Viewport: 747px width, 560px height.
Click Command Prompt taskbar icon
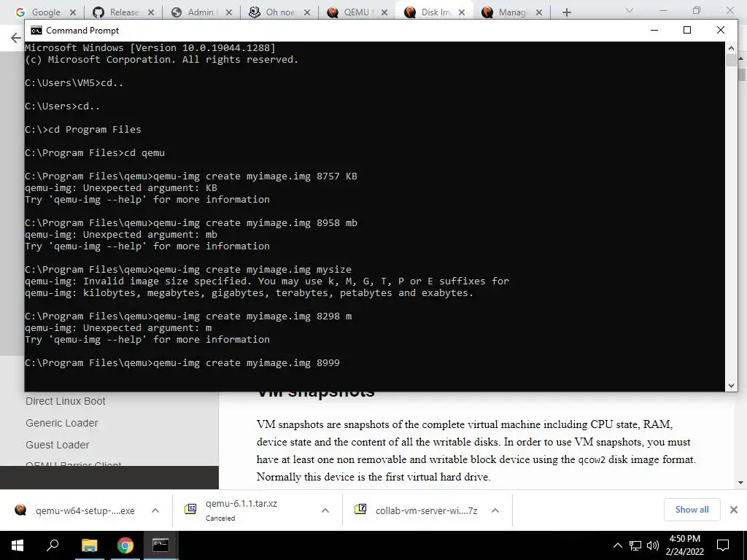tap(160, 545)
